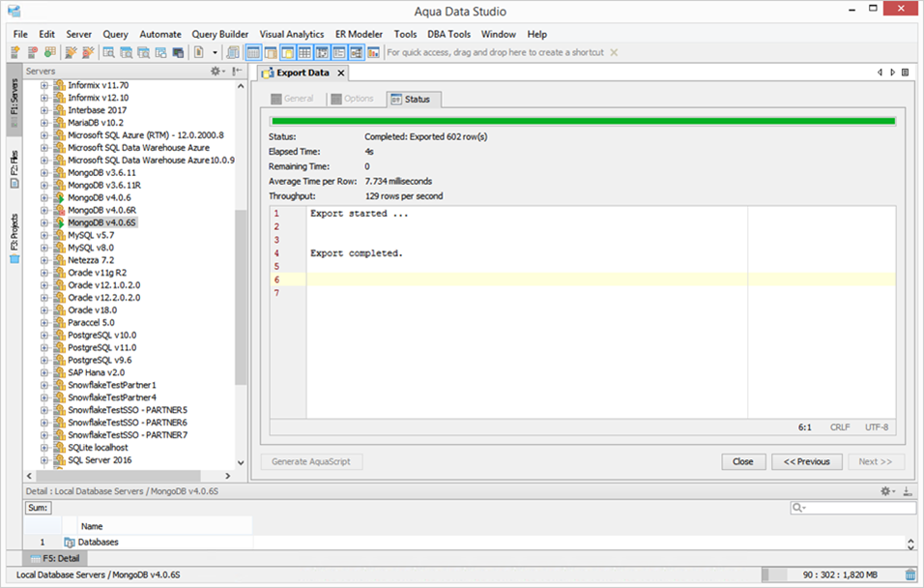Expand the Informix v11.70 server node
Viewport: 924px width, 588px height.
coord(44,85)
